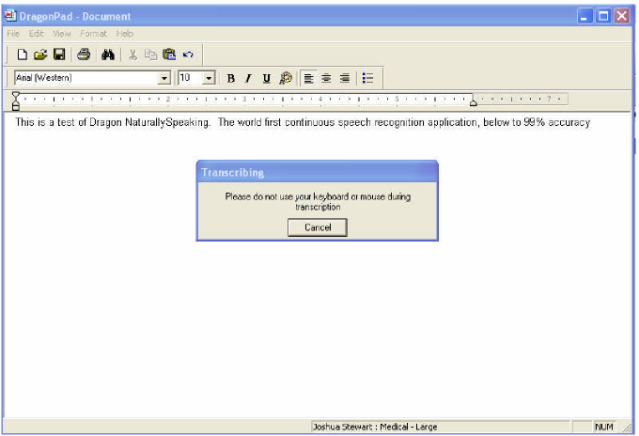Save document with floppy disk icon
This screenshot has height=436, width=639.
(59, 54)
